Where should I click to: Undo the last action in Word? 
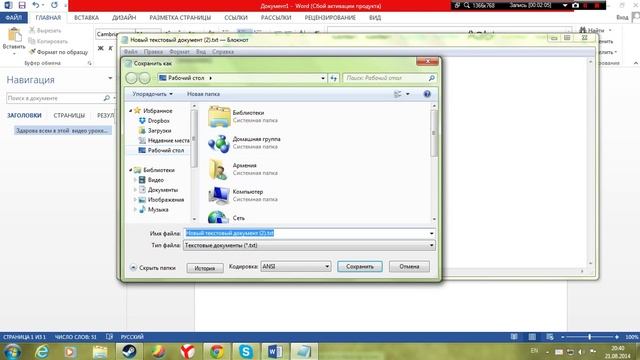36,5
